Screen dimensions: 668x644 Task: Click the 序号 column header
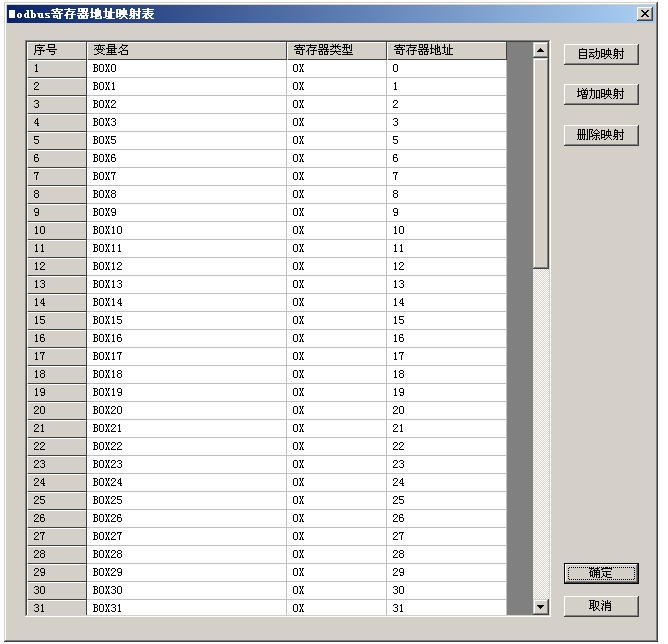pyautogui.click(x=56, y=50)
